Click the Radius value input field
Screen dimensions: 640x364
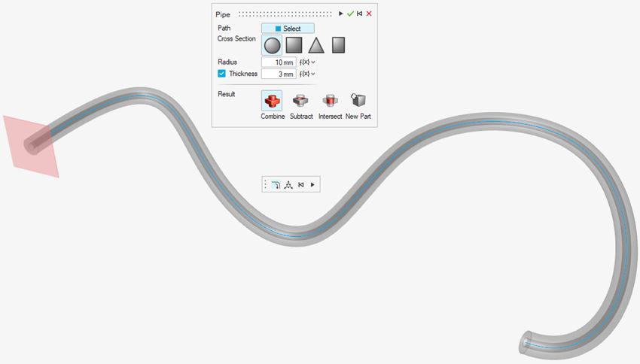(278, 62)
